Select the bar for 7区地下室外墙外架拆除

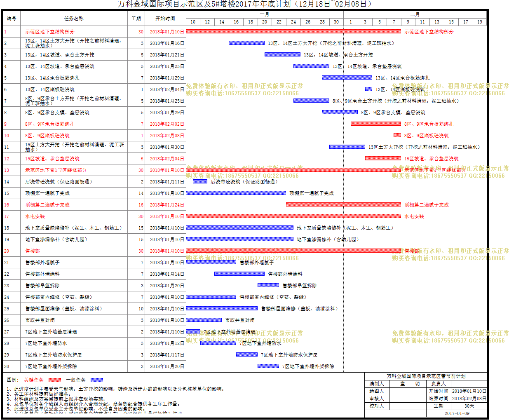pos(268,366)
